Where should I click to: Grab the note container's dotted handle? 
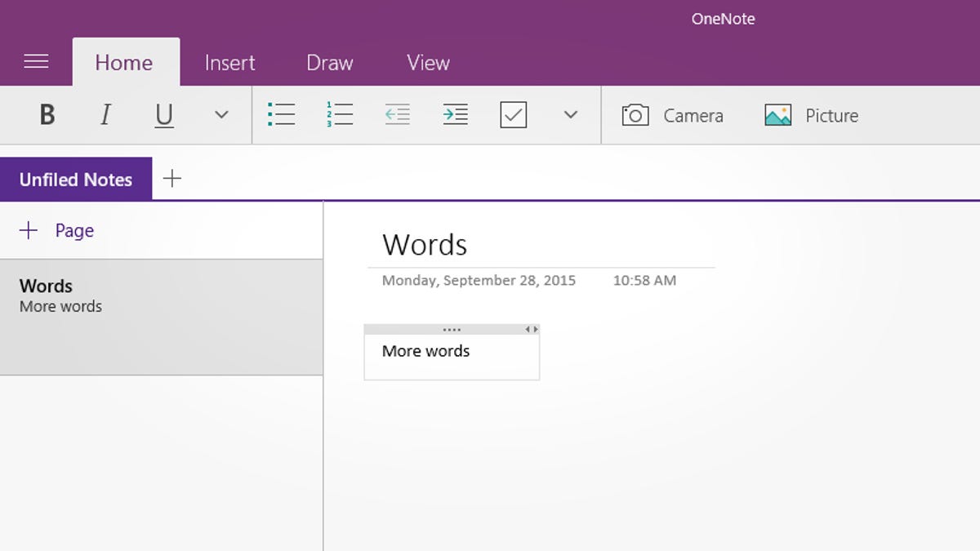click(452, 330)
